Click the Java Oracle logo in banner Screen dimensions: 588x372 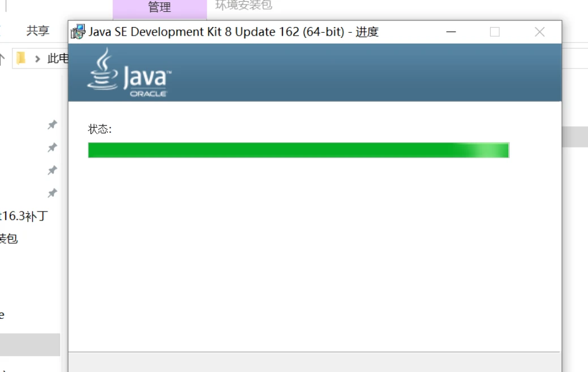point(129,73)
